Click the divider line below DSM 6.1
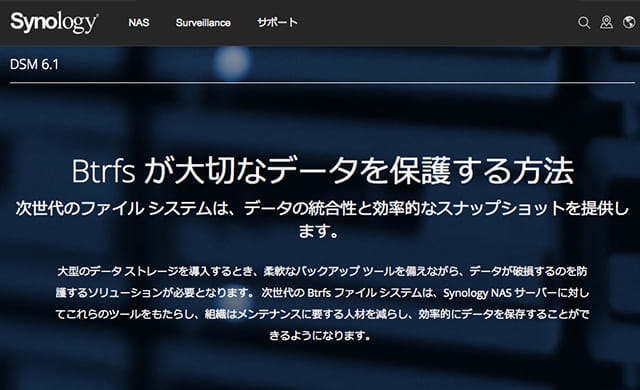Viewport: 640px width, 390px height. (x=322, y=82)
